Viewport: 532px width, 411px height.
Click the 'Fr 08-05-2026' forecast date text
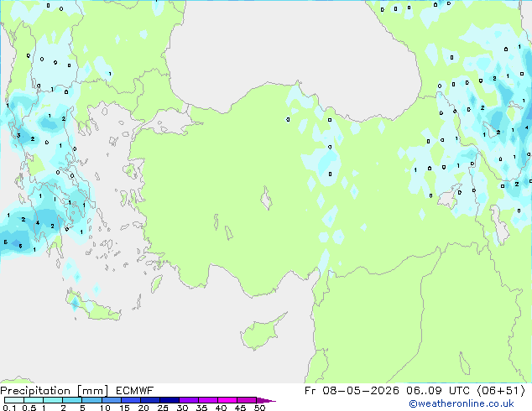click(x=352, y=391)
